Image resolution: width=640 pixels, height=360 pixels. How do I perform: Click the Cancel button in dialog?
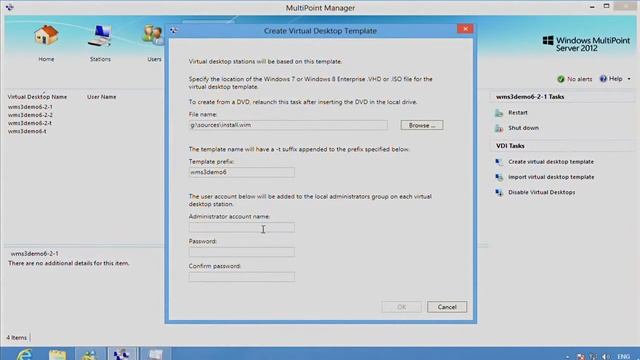[x=447, y=307]
